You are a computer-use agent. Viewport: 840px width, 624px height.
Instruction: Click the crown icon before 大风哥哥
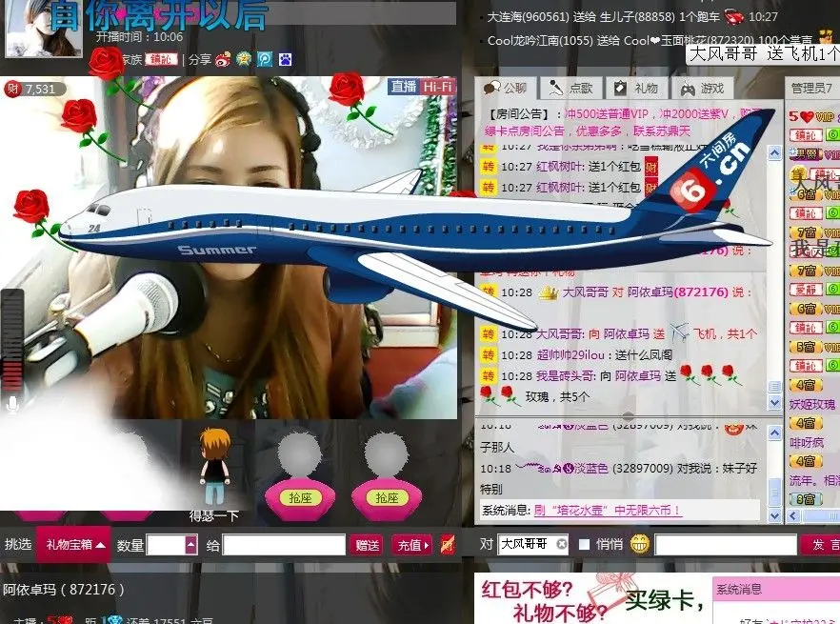548,292
